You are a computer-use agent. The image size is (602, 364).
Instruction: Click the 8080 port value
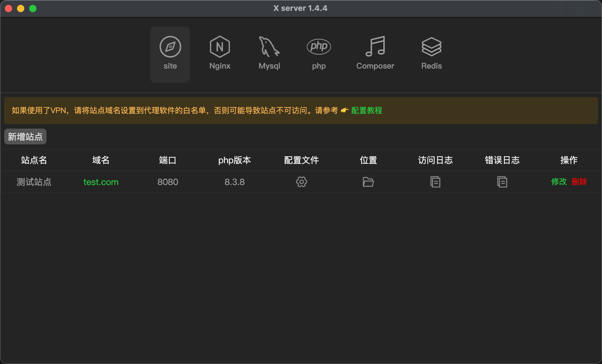pyautogui.click(x=168, y=182)
